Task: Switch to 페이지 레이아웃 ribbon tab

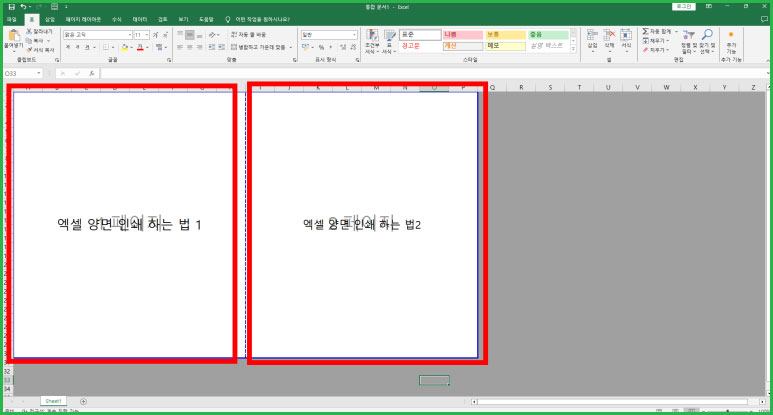Action: click(x=83, y=19)
